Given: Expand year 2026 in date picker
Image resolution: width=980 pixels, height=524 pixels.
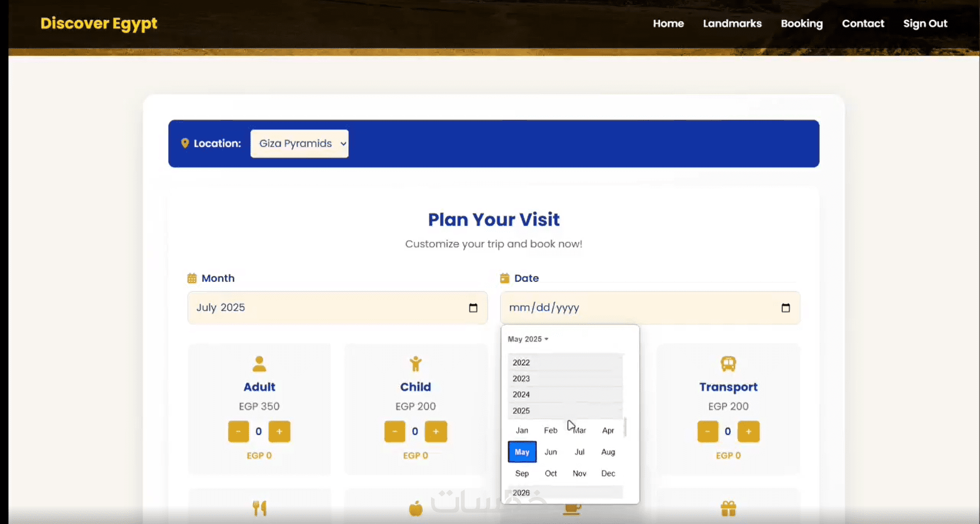Looking at the screenshot, I should 565,493.
